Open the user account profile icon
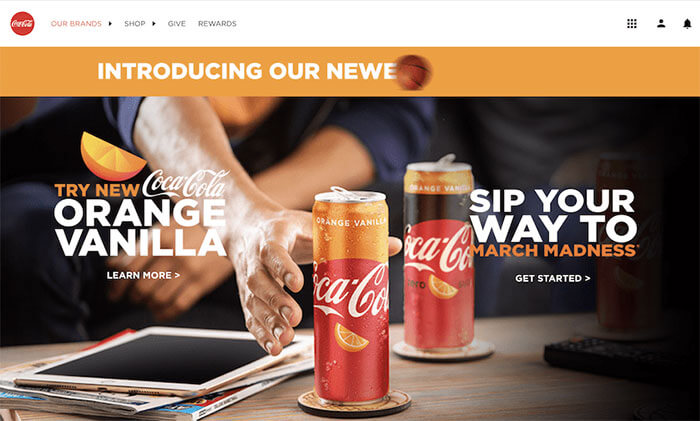This screenshot has height=421, width=700. [661, 24]
